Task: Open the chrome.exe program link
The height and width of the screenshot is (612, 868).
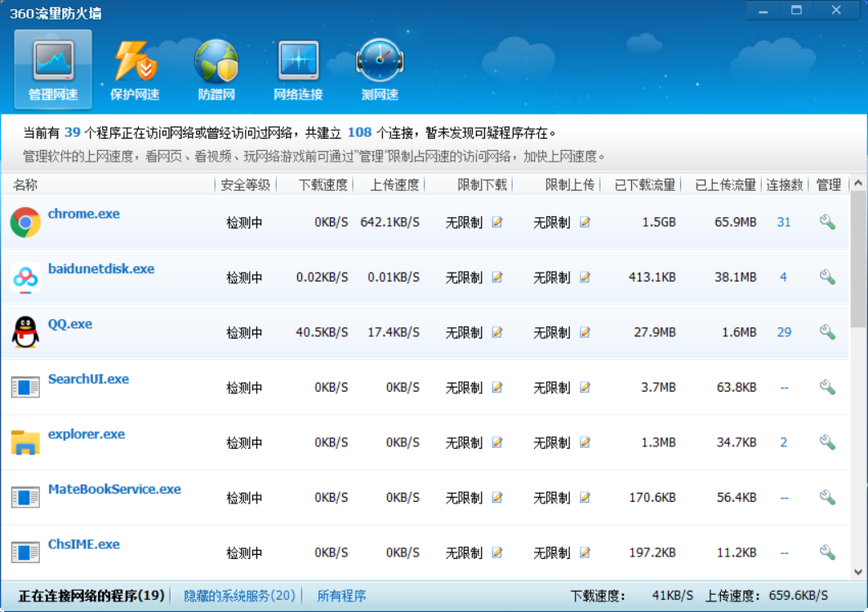Action: tap(83, 214)
